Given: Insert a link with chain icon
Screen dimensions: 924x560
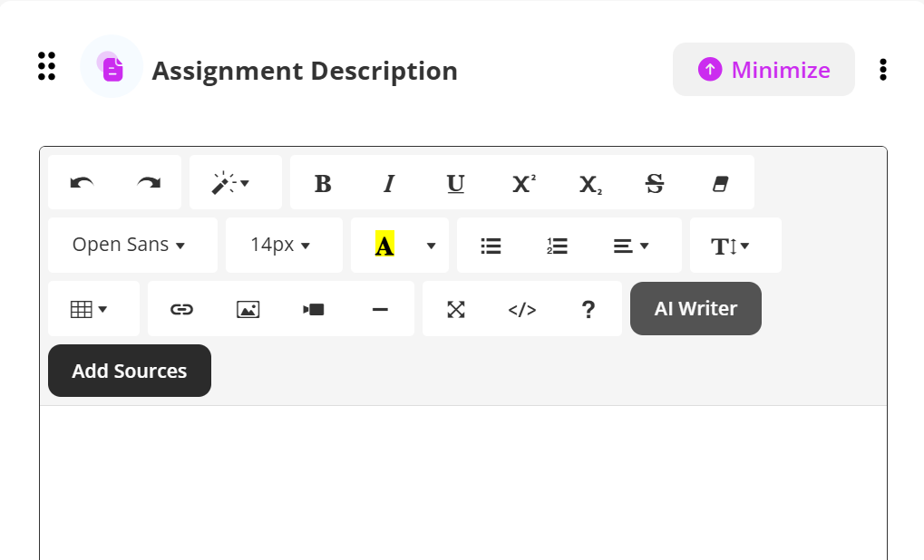Looking at the screenshot, I should click(181, 309).
